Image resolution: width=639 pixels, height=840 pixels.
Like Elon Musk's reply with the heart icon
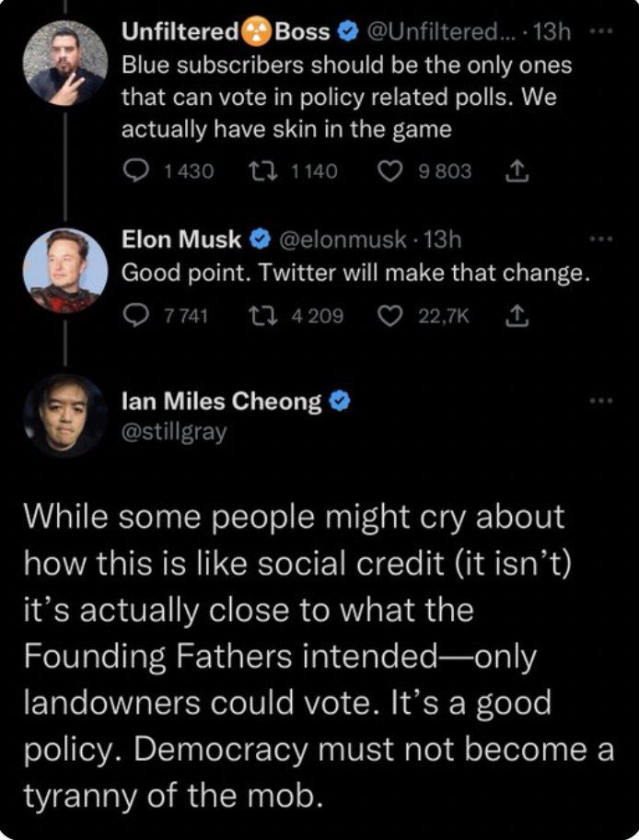pyautogui.click(x=390, y=316)
